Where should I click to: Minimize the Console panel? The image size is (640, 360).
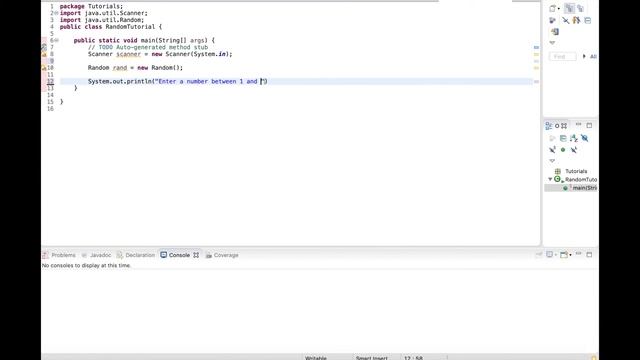click(578, 254)
